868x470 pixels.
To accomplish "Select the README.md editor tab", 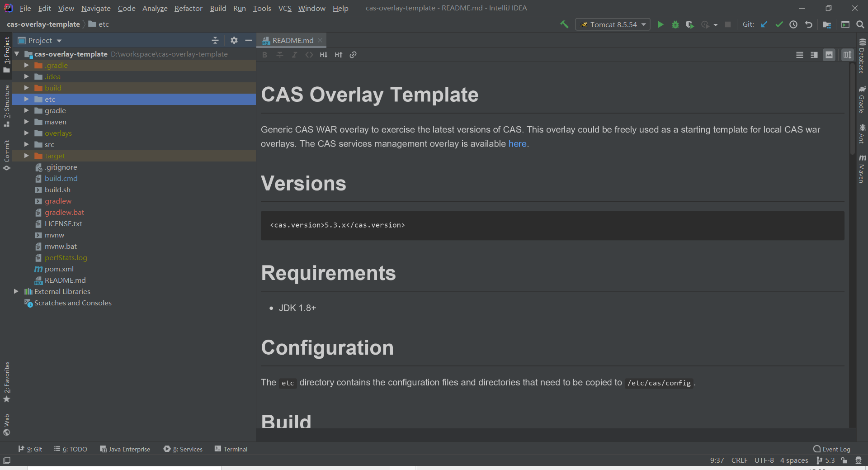I will click(292, 40).
